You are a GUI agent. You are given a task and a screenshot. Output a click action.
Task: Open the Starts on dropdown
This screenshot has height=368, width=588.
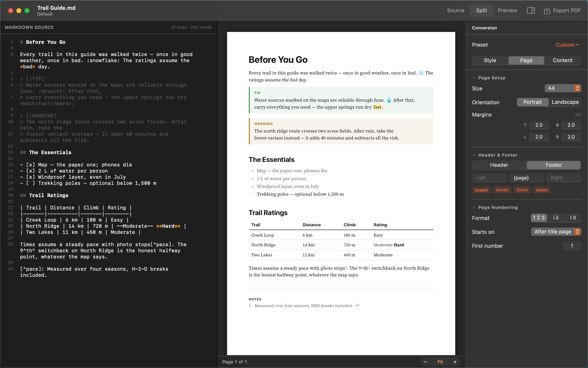(556, 232)
